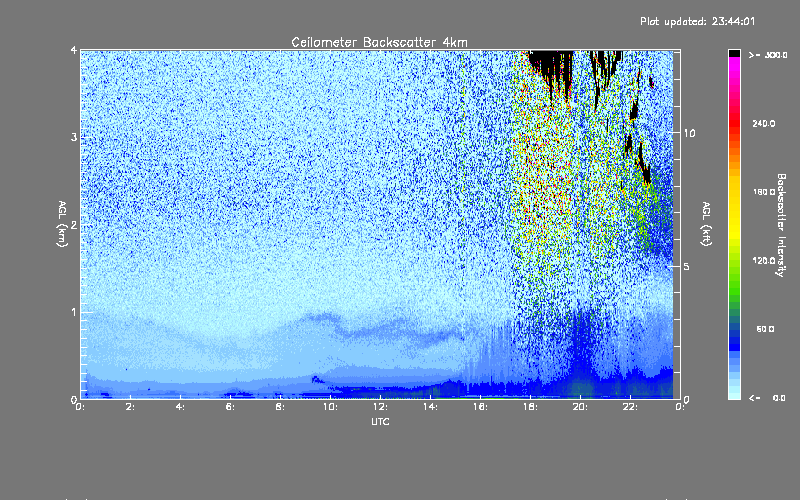Viewport: 800px width, 500px height.
Task: Click the "4:" UTC tick label
Action: 180,407
